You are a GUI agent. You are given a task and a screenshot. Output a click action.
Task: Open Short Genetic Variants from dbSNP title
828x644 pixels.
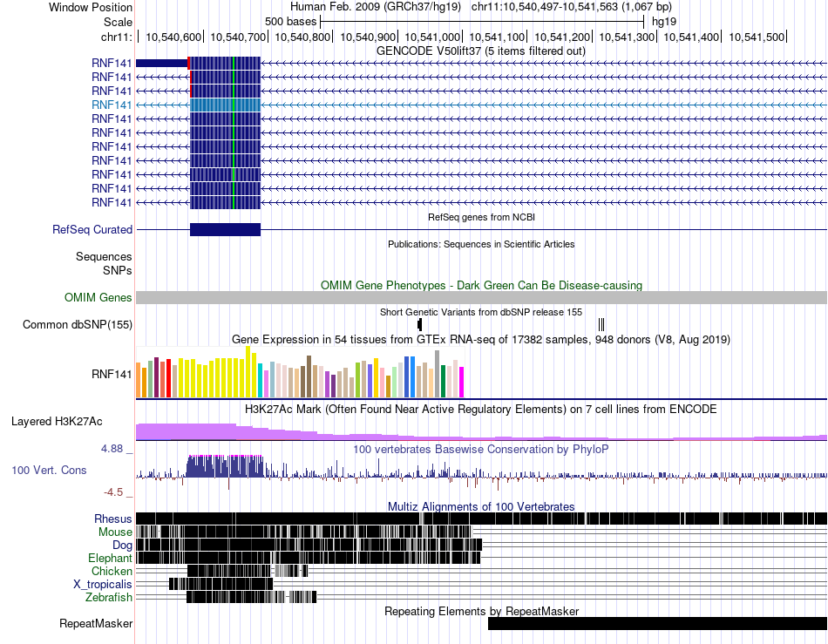(481, 313)
